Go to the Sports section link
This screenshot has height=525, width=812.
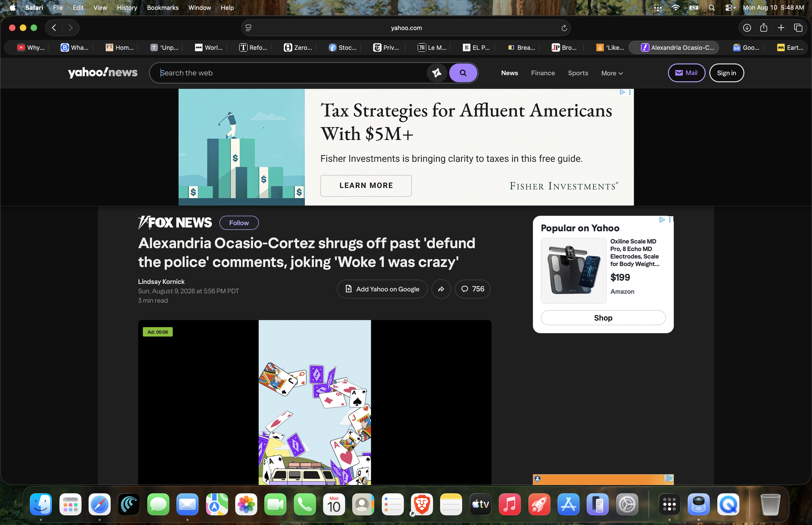[x=578, y=73]
